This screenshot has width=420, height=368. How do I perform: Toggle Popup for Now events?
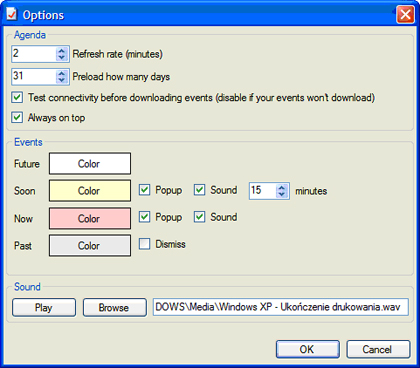[x=144, y=217]
